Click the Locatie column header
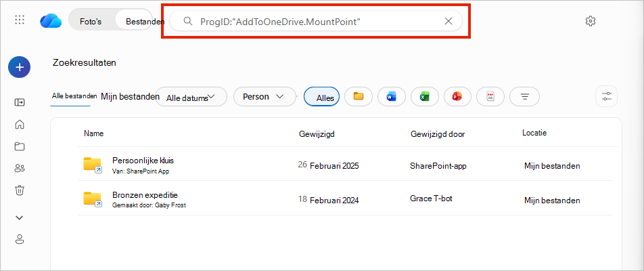Viewport: 644px width, 271px height. coord(534,133)
